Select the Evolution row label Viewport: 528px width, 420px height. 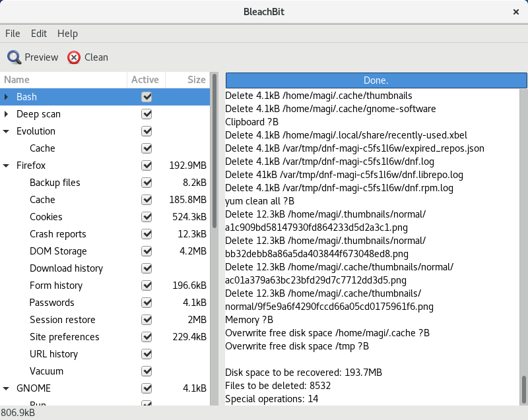pyautogui.click(x=36, y=131)
